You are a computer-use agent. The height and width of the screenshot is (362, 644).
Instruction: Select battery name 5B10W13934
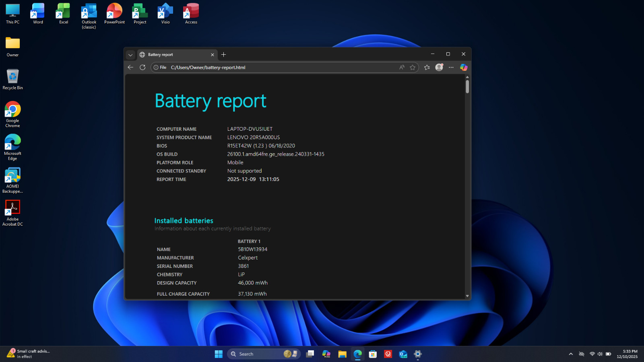point(253,249)
